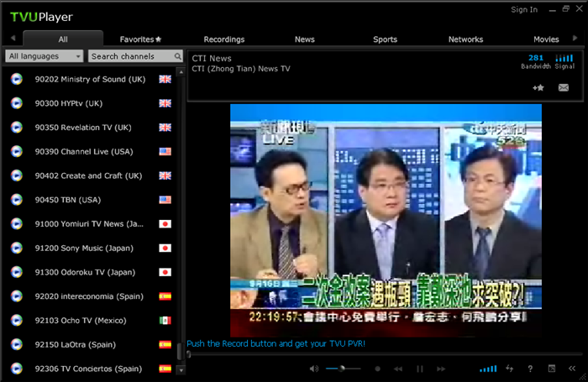Click the envelope share icon

click(x=564, y=87)
